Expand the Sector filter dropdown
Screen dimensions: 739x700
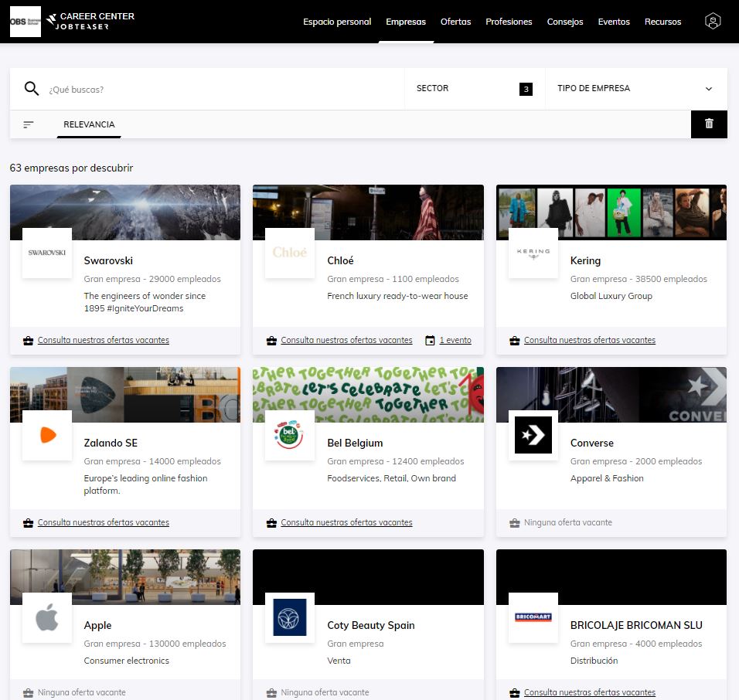click(x=475, y=89)
